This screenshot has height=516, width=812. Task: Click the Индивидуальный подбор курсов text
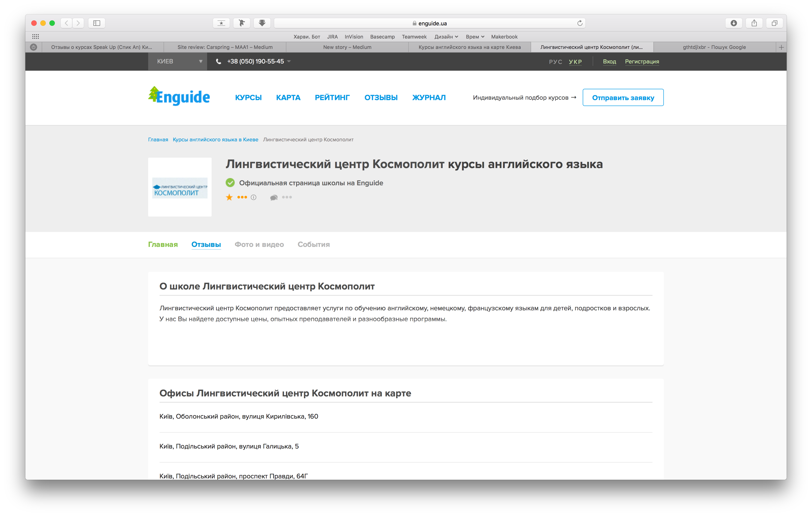coord(520,98)
